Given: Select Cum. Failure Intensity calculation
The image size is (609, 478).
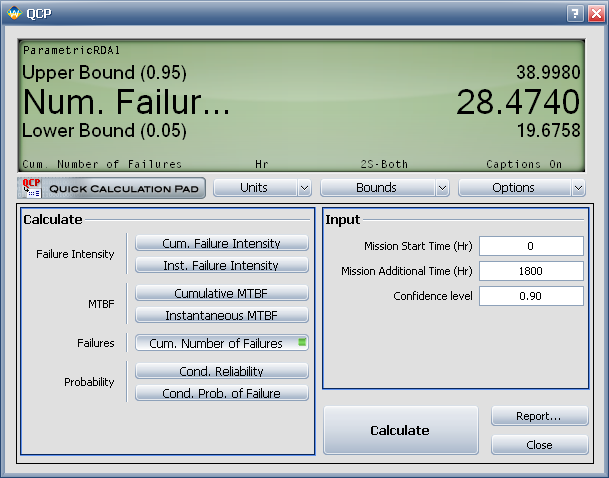Looking at the screenshot, I should click(x=221, y=243).
